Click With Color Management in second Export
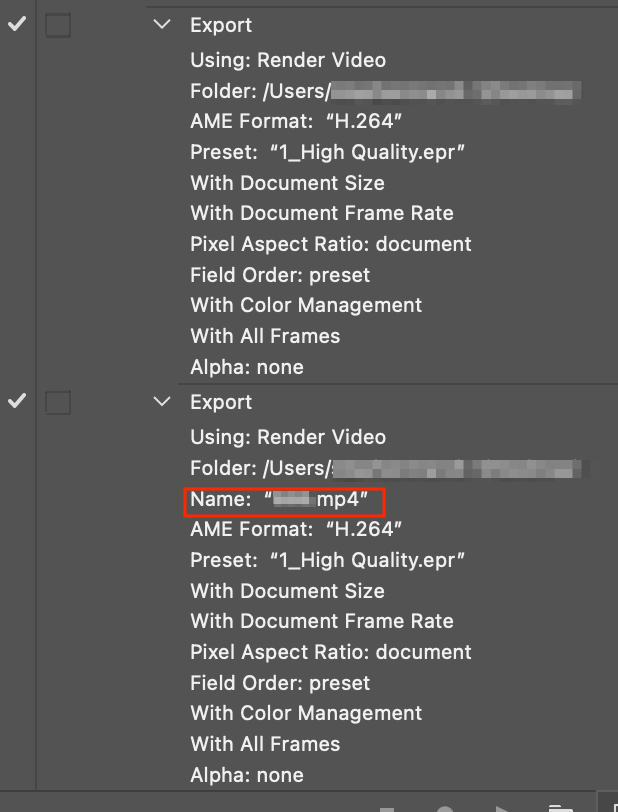The image size is (618, 812). tap(306, 713)
